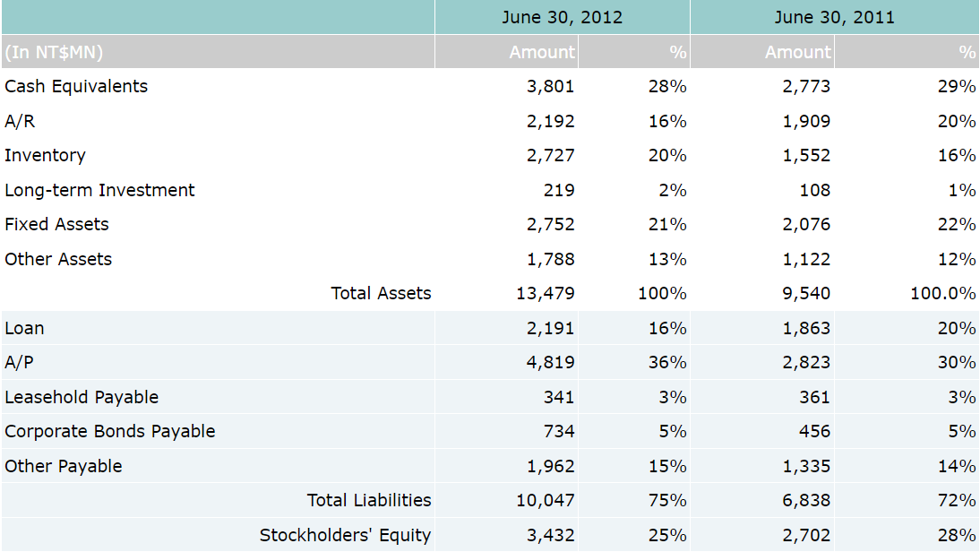Viewport: 980px width, 552px height.
Task: Select the 13,479 total assets value
Action: (546, 293)
